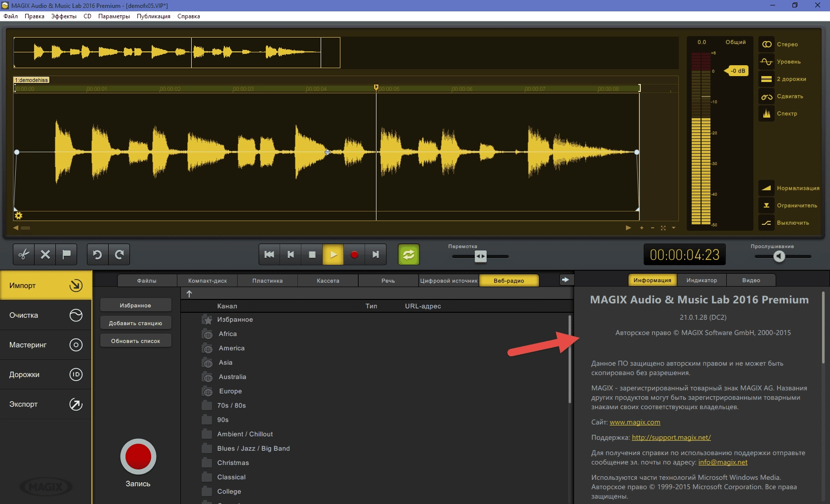Image resolution: width=830 pixels, height=504 pixels.
Task: Skip to the next marker
Action: (x=375, y=254)
